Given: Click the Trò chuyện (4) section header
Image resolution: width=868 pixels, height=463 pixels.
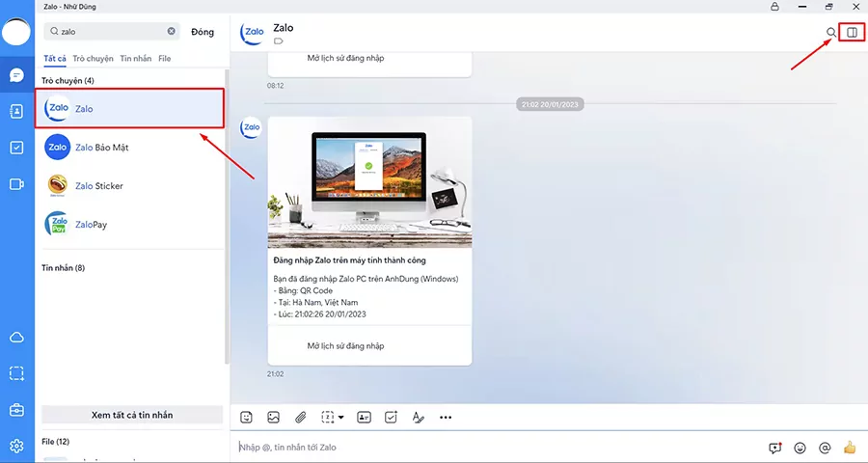Looking at the screenshot, I should coord(68,81).
